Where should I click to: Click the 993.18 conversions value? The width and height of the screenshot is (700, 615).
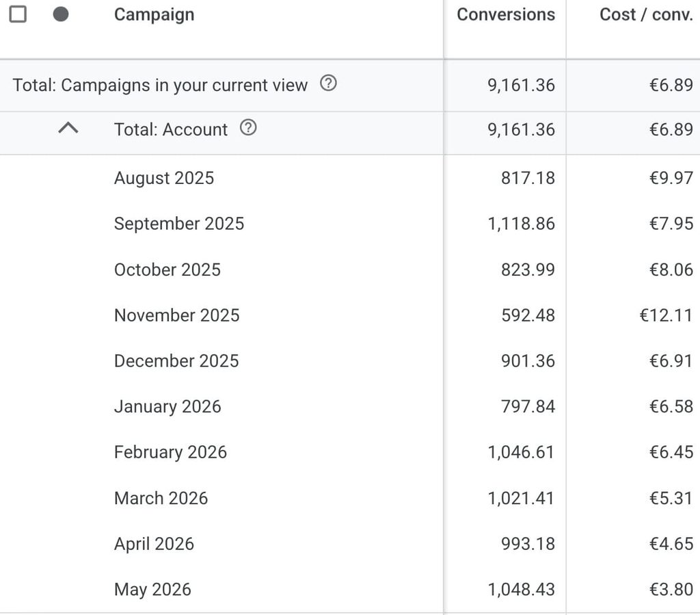point(528,544)
